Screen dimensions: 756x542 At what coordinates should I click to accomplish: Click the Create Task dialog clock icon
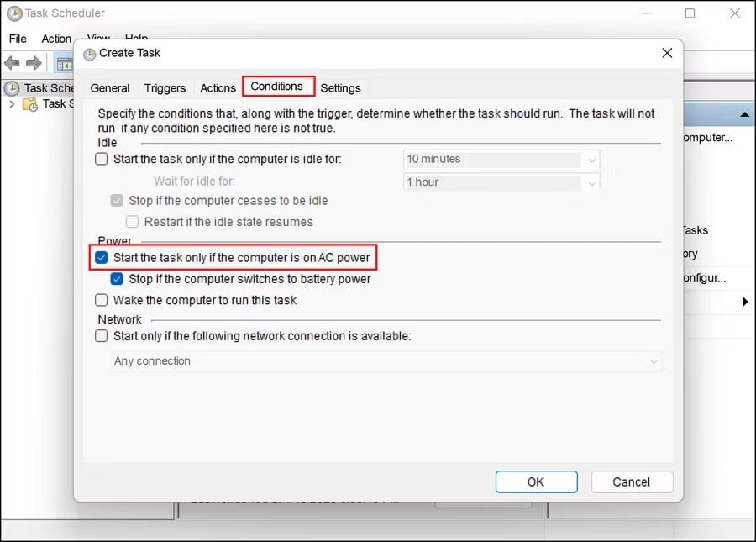(89, 54)
